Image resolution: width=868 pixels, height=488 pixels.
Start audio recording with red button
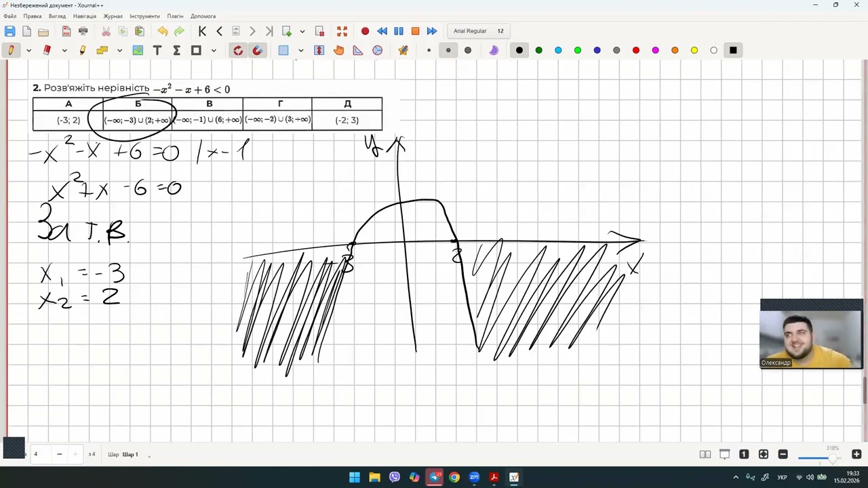click(366, 31)
